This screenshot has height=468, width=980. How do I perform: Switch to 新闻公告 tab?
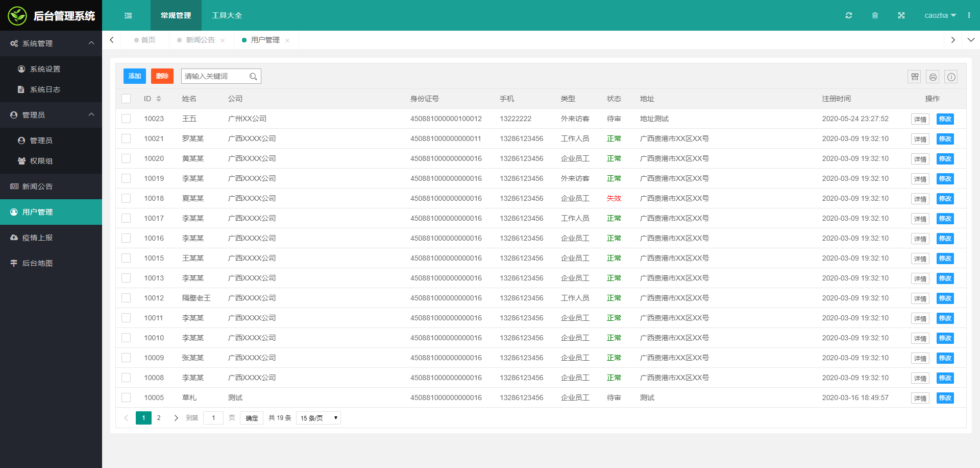(x=200, y=40)
